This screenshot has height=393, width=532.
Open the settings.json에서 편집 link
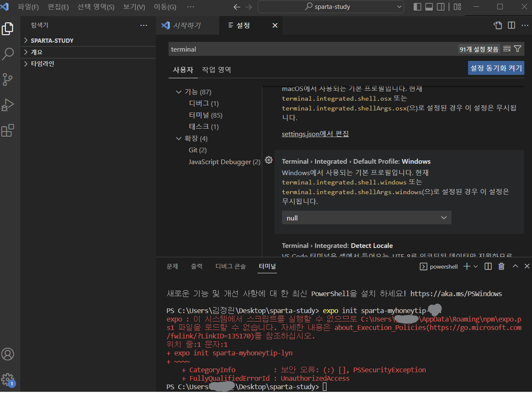click(x=316, y=134)
